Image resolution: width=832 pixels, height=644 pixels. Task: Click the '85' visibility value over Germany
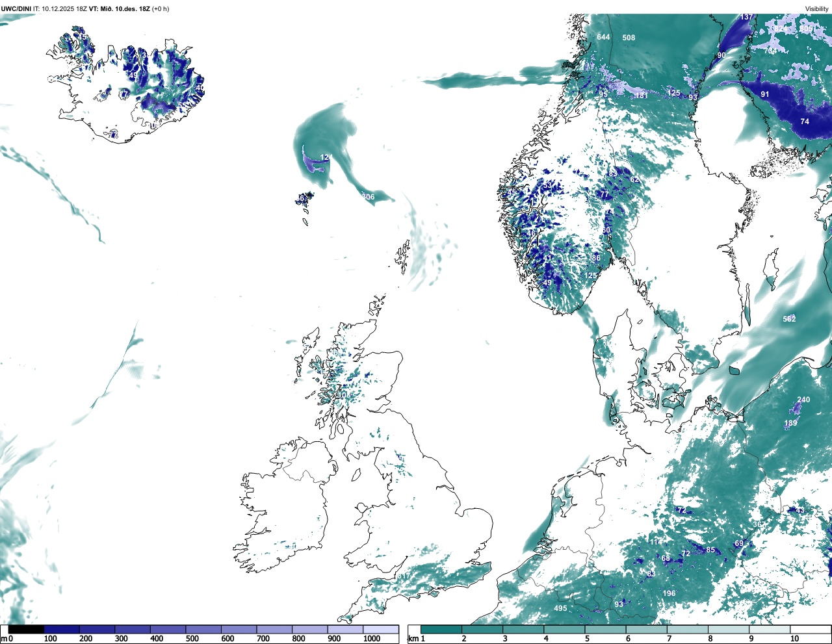click(x=710, y=550)
